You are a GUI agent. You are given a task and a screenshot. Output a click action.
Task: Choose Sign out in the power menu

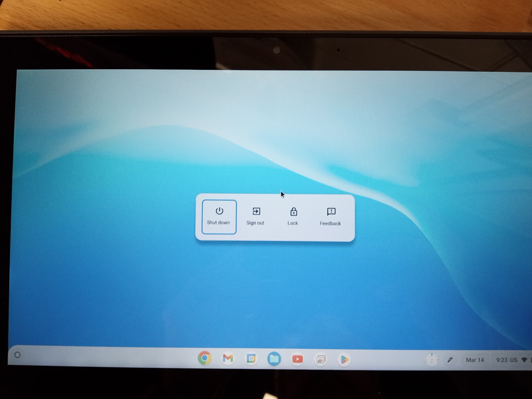pos(255,217)
